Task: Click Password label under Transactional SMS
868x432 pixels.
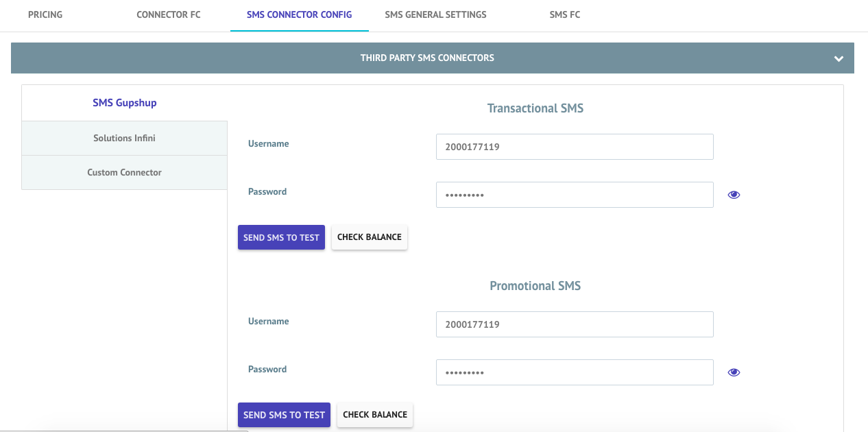Action: click(x=267, y=192)
